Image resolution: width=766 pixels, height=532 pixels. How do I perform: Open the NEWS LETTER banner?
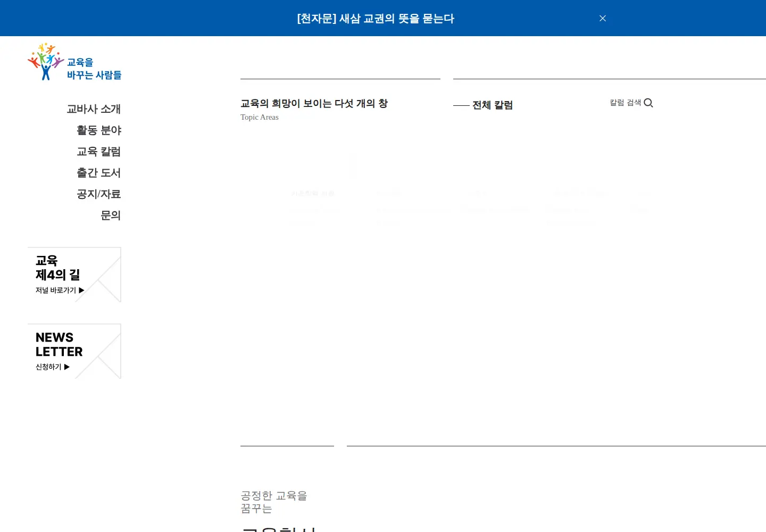pos(74,351)
